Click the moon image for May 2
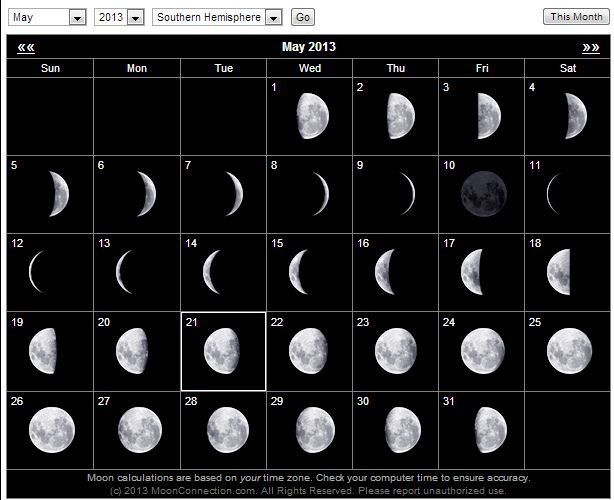 [x=401, y=116]
